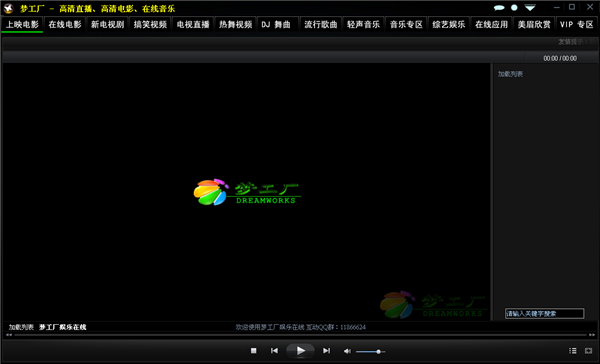Click the keyword search input field
Image resolution: width=600 pixels, height=364 pixels.
[x=545, y=313]
